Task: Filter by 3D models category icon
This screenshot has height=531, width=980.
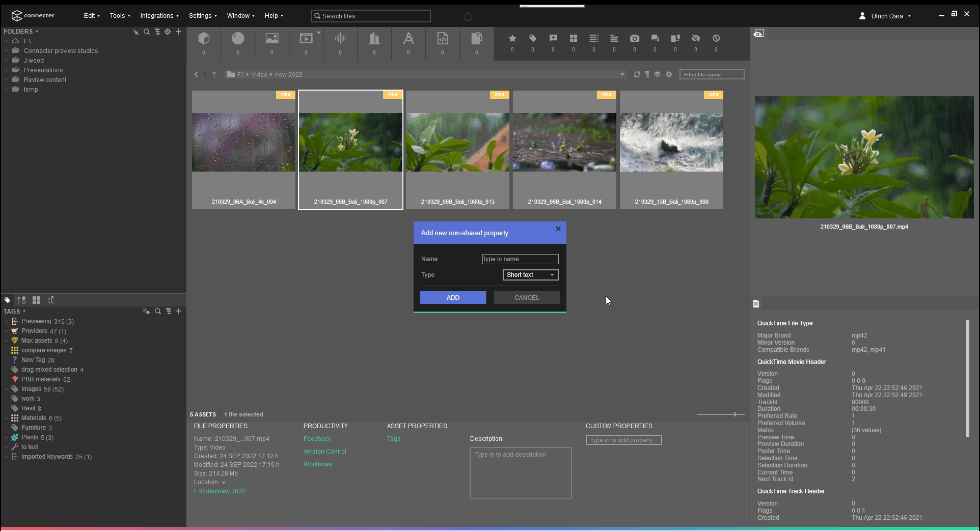Action: [x=204, y=39]
